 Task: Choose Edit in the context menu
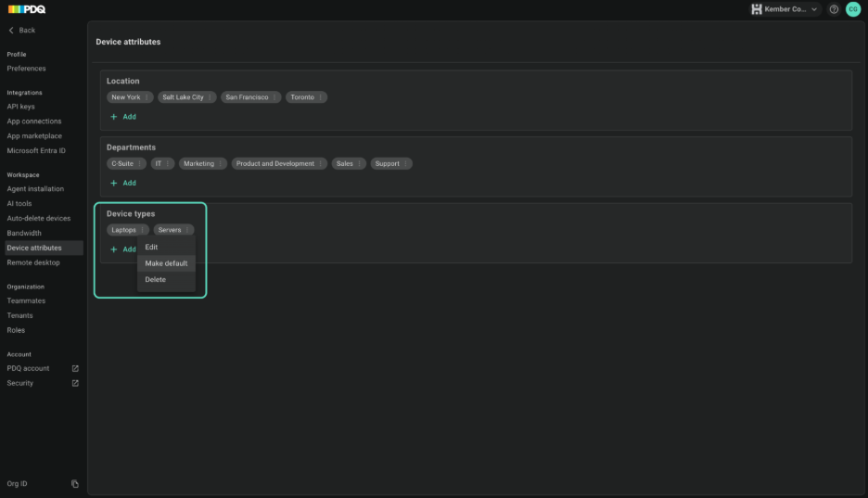166,248
